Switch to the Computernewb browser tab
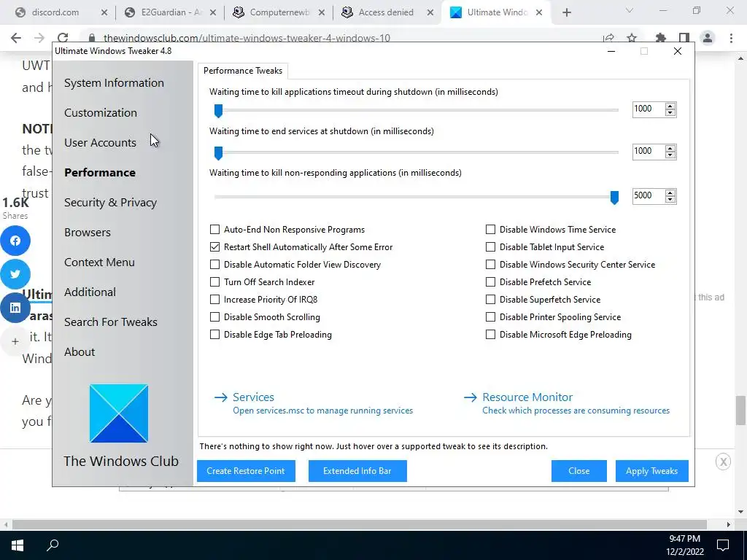 pyautogui.click(x=279, y=12)
